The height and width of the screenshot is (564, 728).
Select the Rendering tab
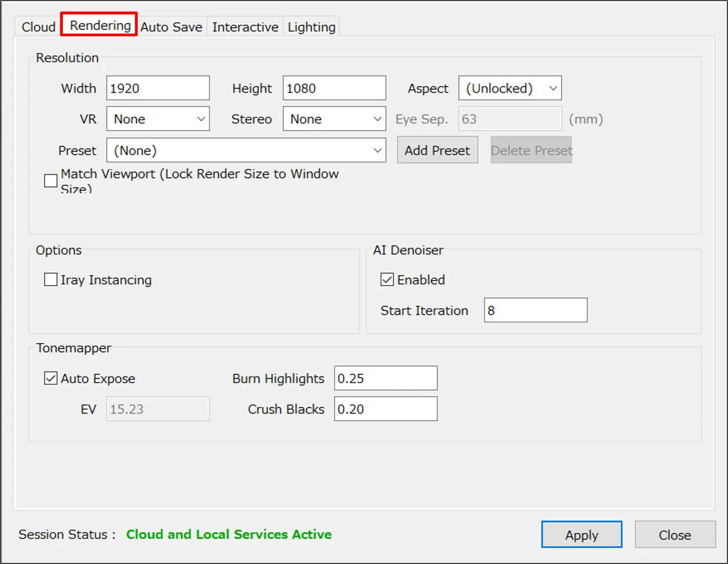(100, 25)
